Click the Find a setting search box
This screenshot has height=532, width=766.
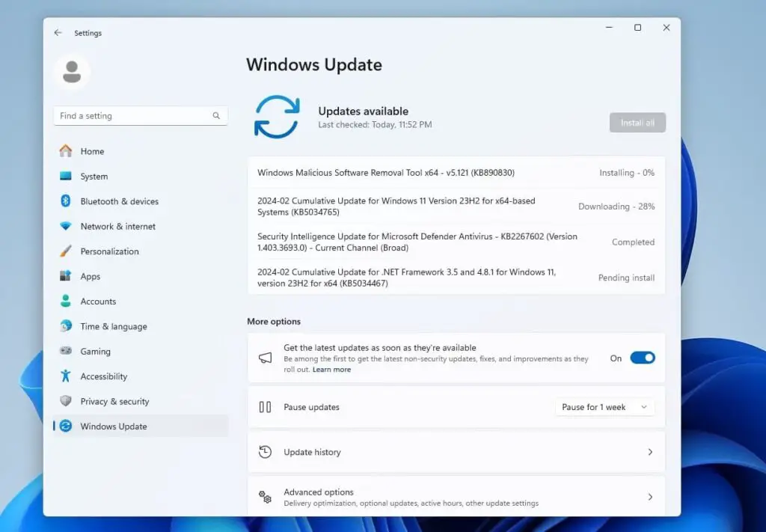pos(140,116)
